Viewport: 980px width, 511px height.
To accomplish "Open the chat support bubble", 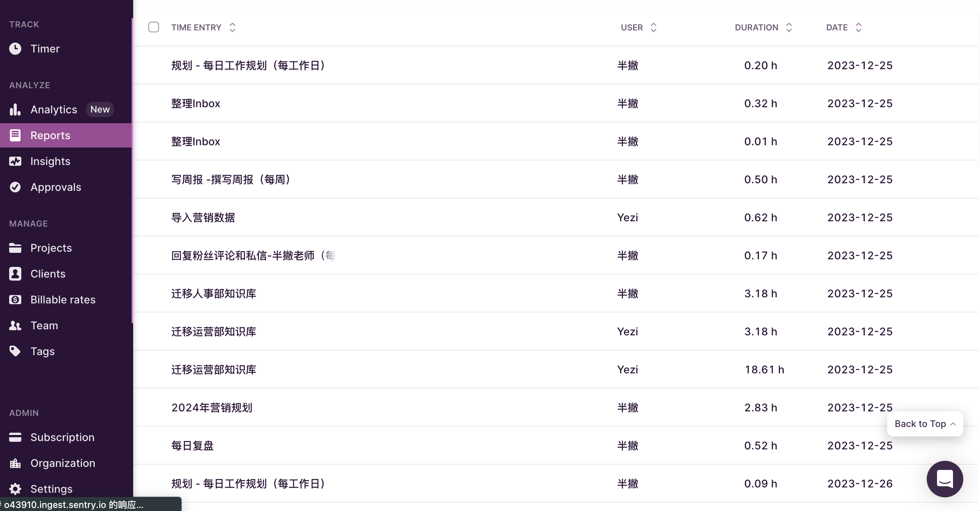I will [945, 479].
